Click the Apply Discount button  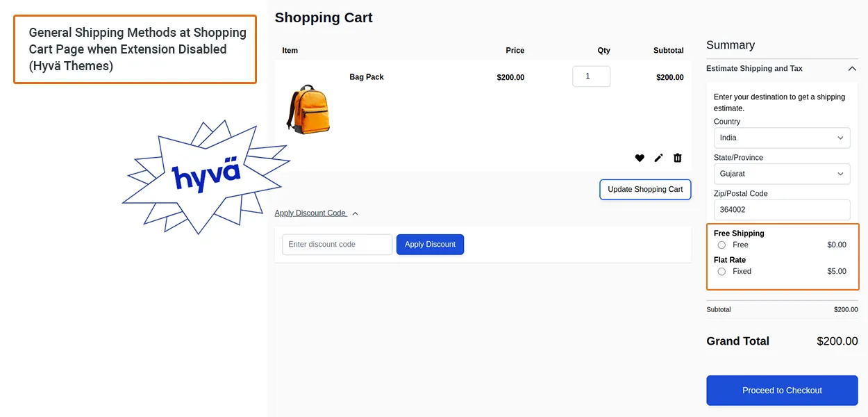(x=430, y=245)
